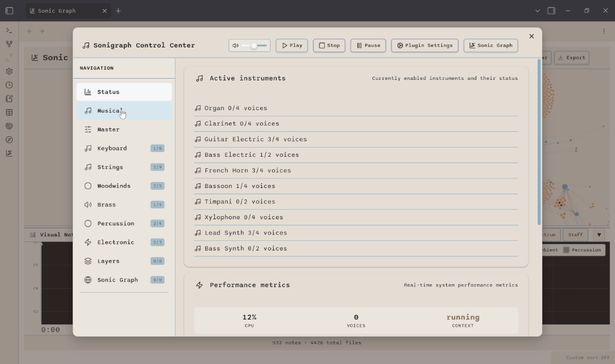This screenshot has height=364, width=615.
Task: Click the clock icon in left ribbon
Action: coord(9,85)
